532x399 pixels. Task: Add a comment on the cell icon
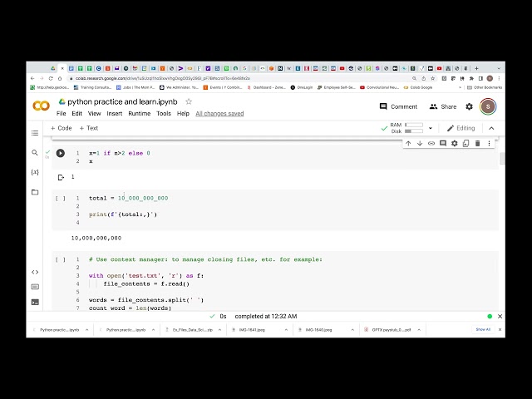coord(443,143)
